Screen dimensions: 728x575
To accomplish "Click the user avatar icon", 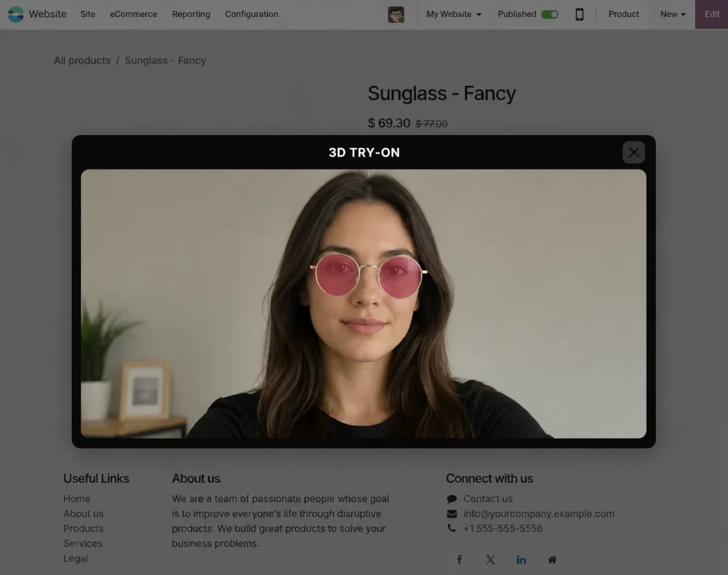I will tap(396, 15).
